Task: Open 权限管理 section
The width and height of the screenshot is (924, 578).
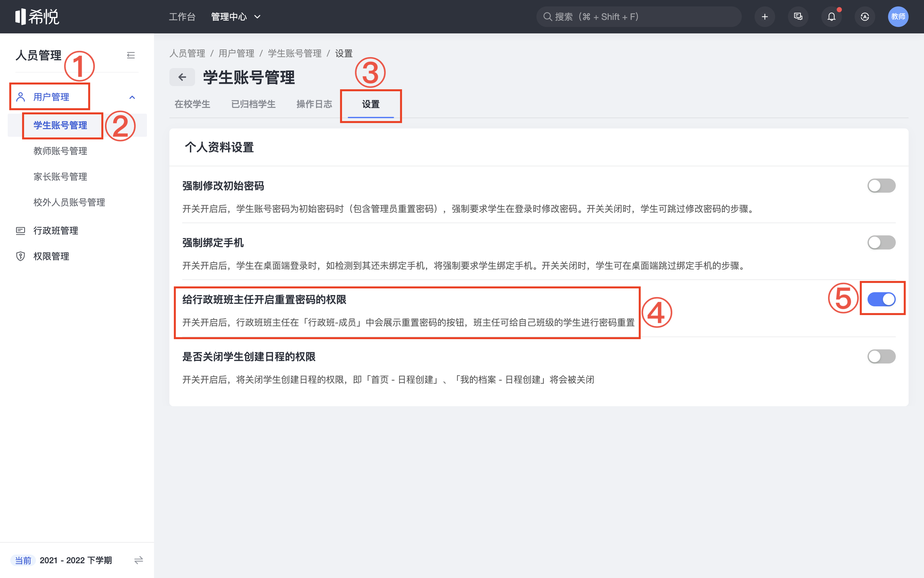Action: click(x=51, y=256)
